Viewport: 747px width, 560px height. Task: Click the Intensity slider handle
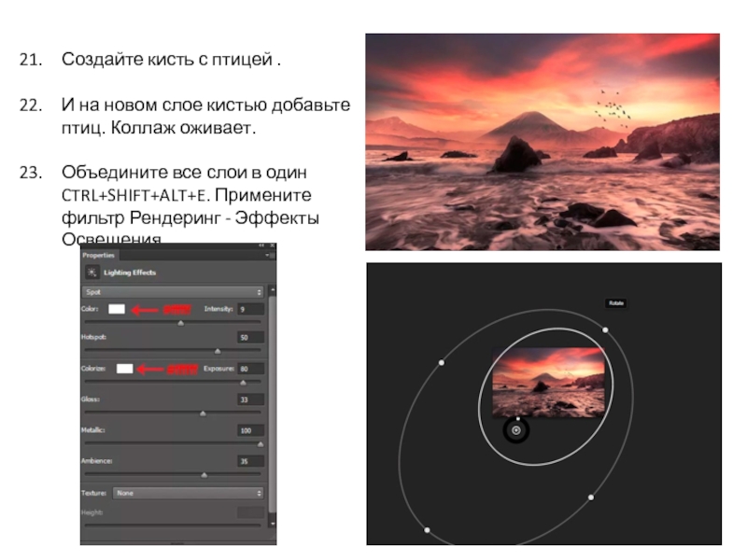180,323
